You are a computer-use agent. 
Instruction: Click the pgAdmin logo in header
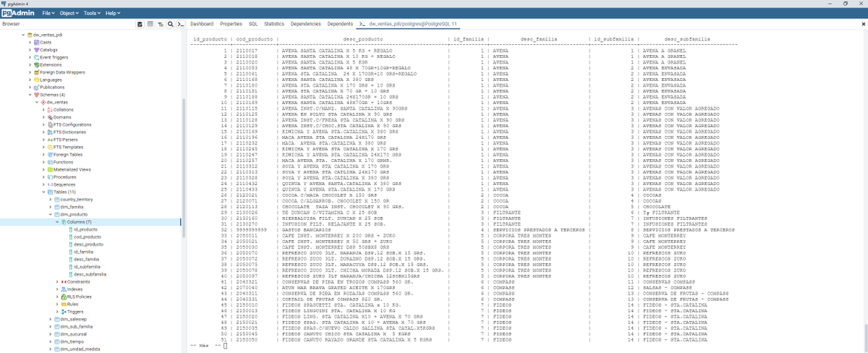[x=19, y=13]
